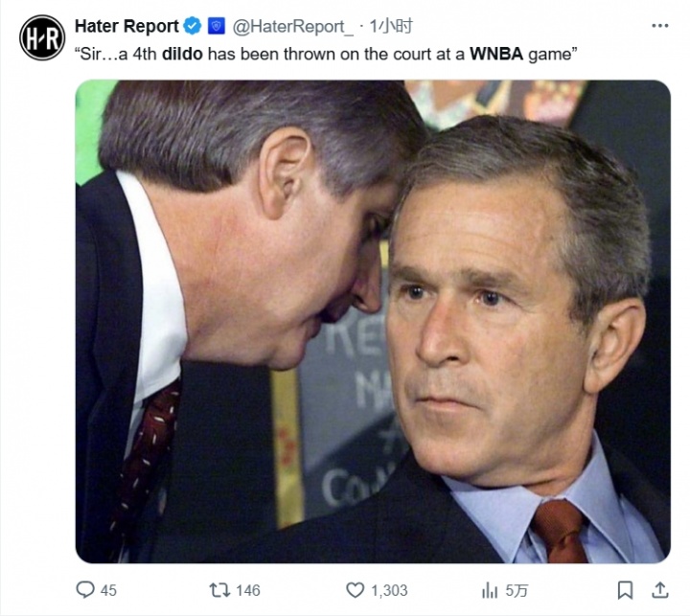Image resolution: width=690 pixels, height=616 pixels.
Task: Like the tweet with the heart icon
Action: click(x=356, y=589)
